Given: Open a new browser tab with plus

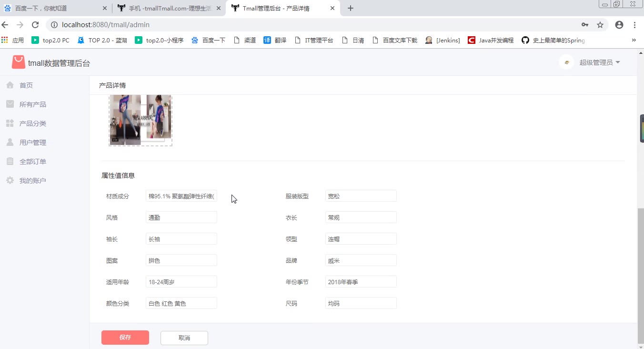Looking at the screenshot, I should coord(351,8).
